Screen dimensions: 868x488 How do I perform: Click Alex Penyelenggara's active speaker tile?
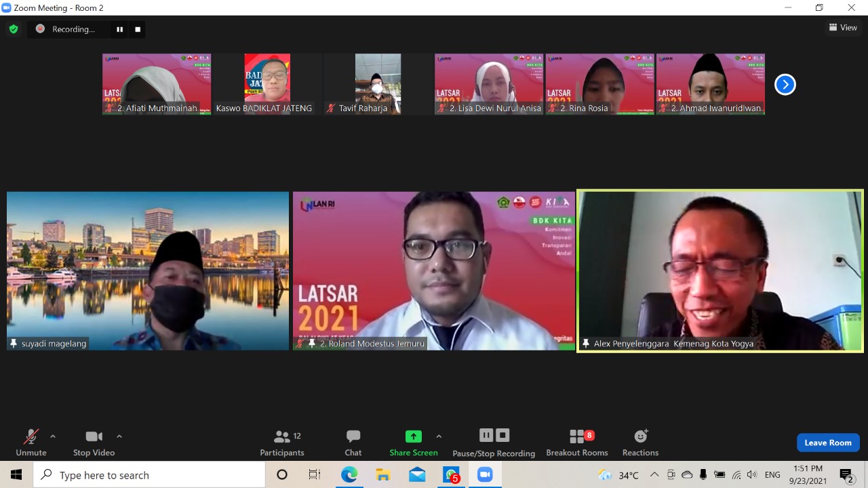pos(719,270)
